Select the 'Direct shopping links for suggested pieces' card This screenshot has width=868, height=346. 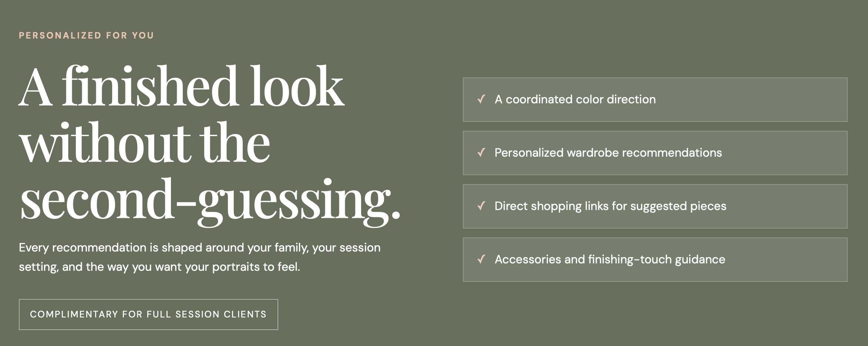pyautogui.click(x=655, y=206)
